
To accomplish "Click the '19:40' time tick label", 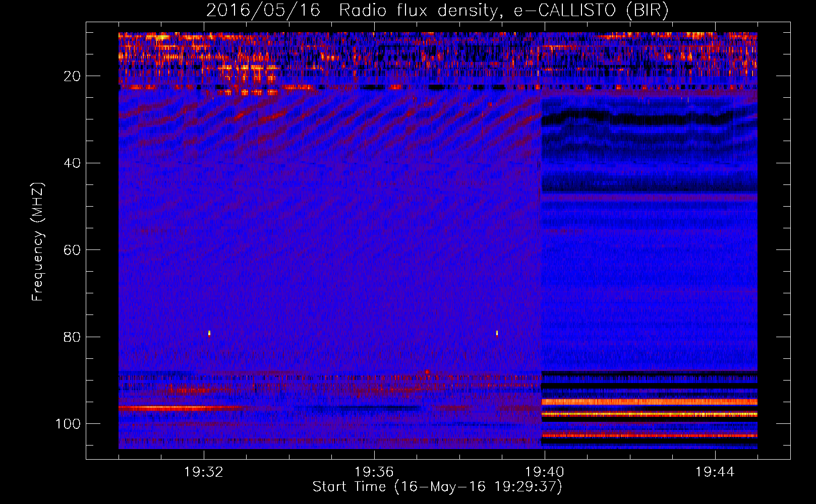I will point(545,472).
